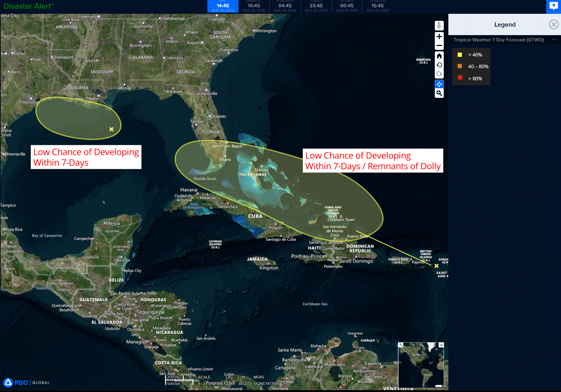This screenshot has width=561, height=392.
Task: Click the 'Santiago de Cuba' map label
Action: [x=280, y=240]
